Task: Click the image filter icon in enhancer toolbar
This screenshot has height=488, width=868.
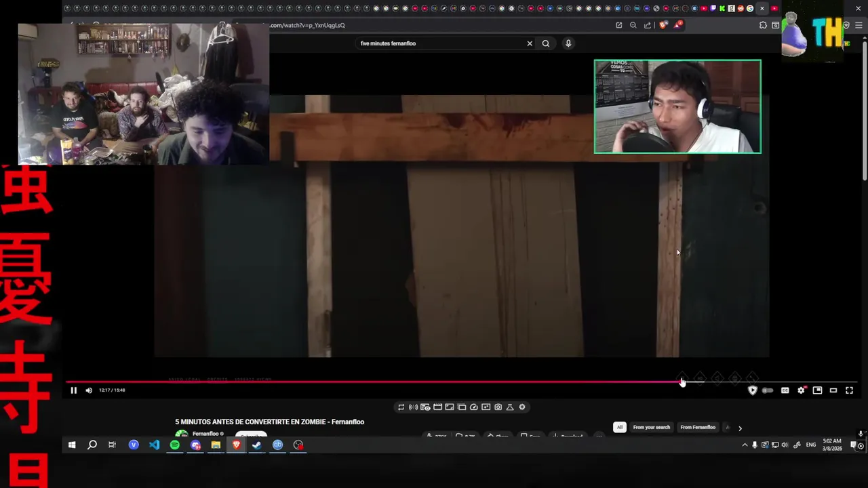Action: click(450, 407)
